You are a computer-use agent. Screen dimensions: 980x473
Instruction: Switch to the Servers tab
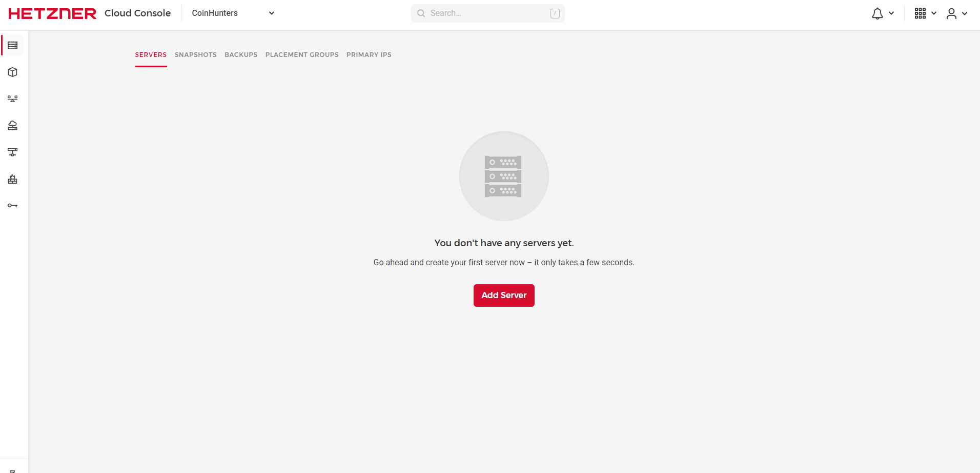point(151,55)
